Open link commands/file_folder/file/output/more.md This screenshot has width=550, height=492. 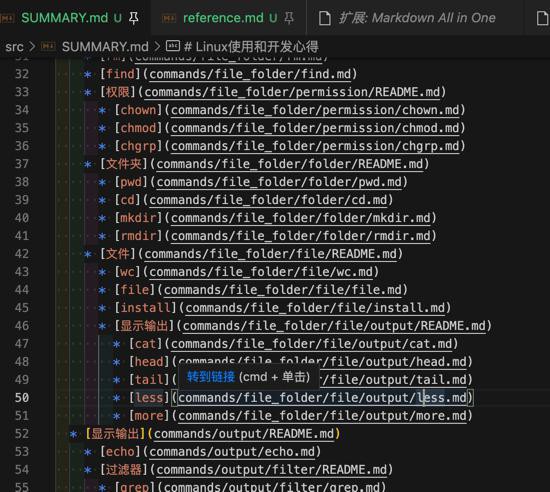322,416
